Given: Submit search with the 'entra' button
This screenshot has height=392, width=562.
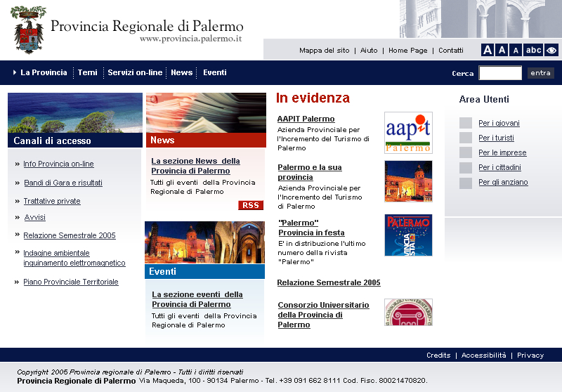Looking at the screenshot, I should tap(540, 73).
